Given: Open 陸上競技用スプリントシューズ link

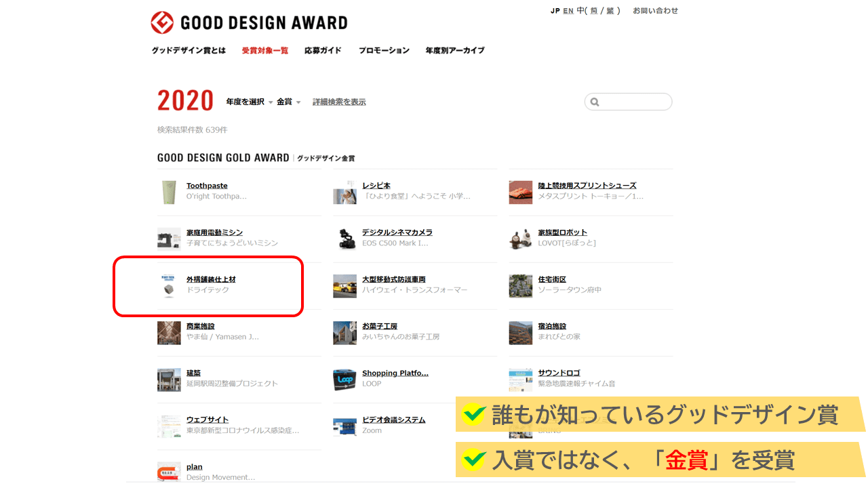Looking at the screenshot, I should point(587,186).
